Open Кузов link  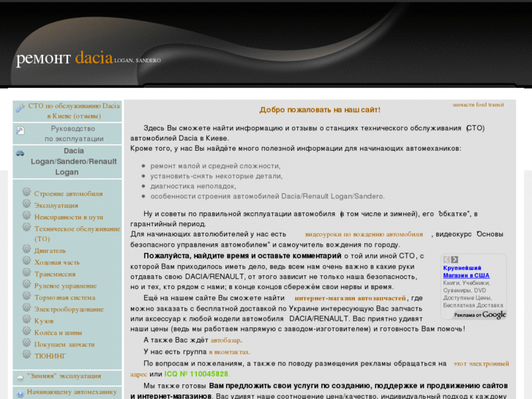tap(44, 321)
